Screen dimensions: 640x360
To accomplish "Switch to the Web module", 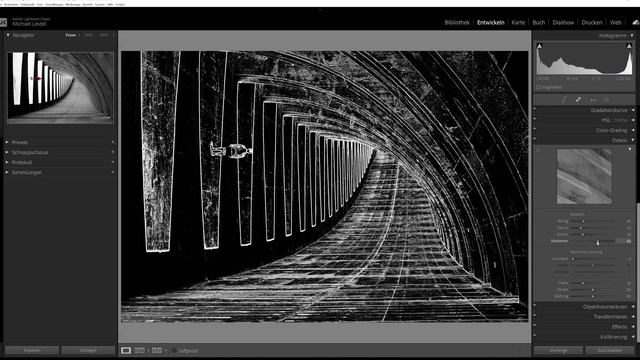I will (616, 22).
